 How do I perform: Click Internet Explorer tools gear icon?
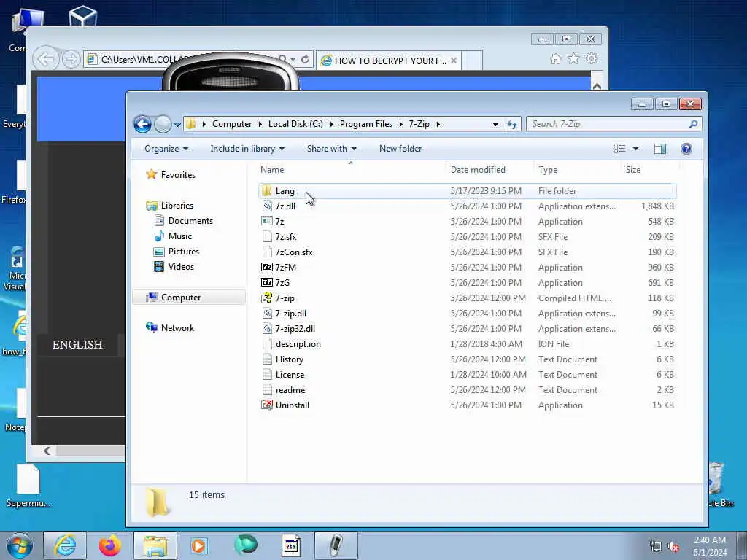pyautogui.click(x=592, y=58)
